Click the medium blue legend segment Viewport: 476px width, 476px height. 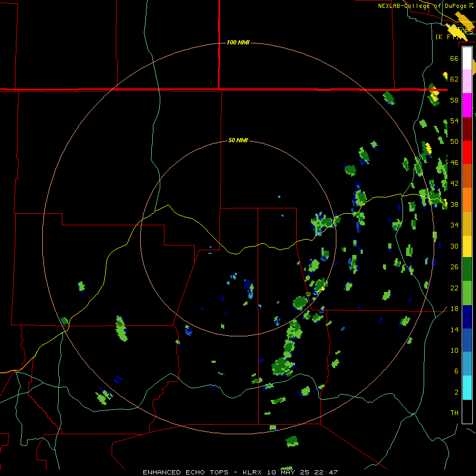(x=467, y=340)
